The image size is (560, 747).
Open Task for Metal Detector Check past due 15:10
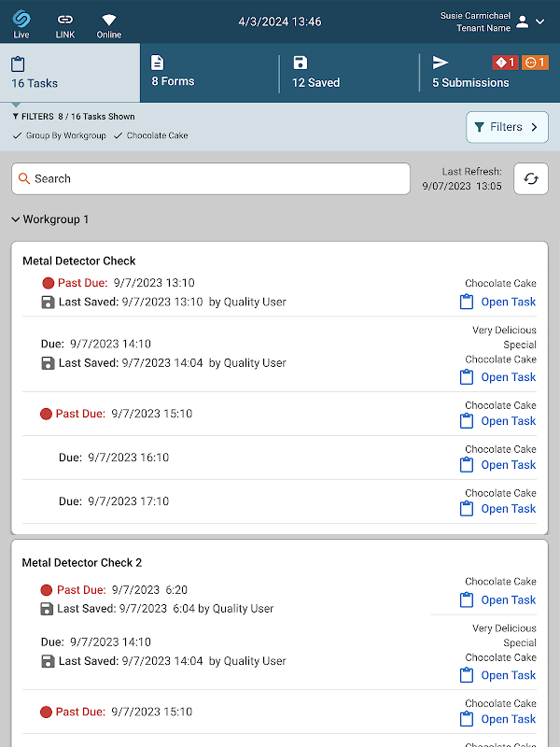pyautogui.click(x=498, y=421)
